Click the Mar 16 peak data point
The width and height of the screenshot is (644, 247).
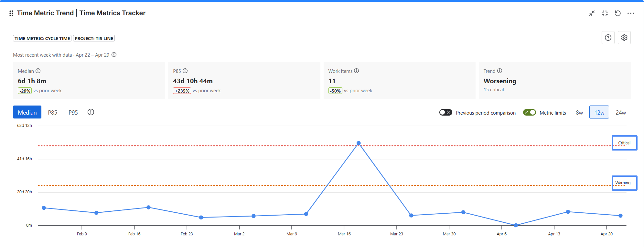coord(359,143)
